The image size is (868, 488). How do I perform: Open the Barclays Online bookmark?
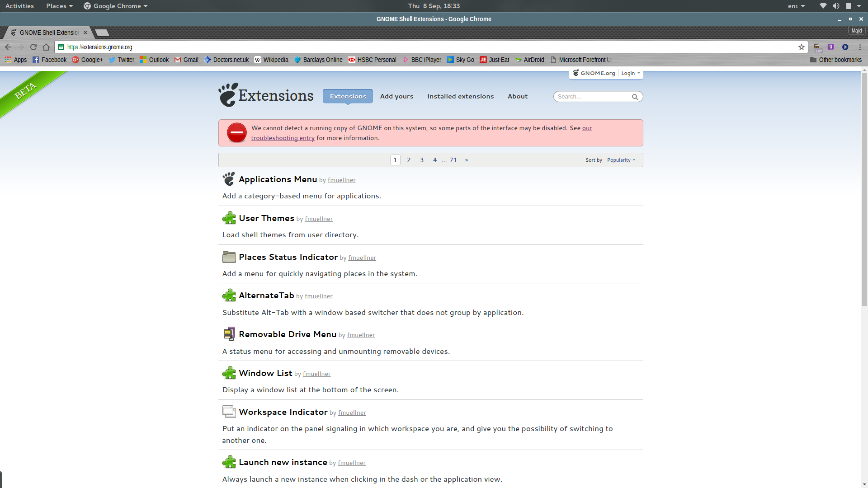[318, 60]
